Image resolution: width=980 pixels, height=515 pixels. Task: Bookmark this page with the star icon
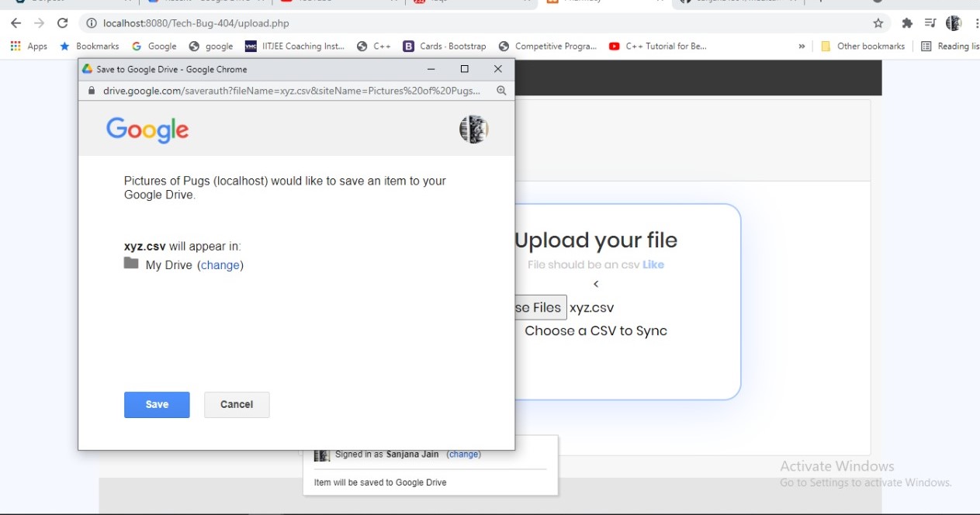click(x=878, y=23)
